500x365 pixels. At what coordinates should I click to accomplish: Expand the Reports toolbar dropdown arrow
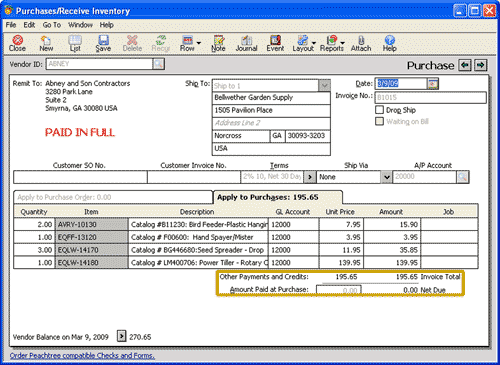(x=343, y=43)
